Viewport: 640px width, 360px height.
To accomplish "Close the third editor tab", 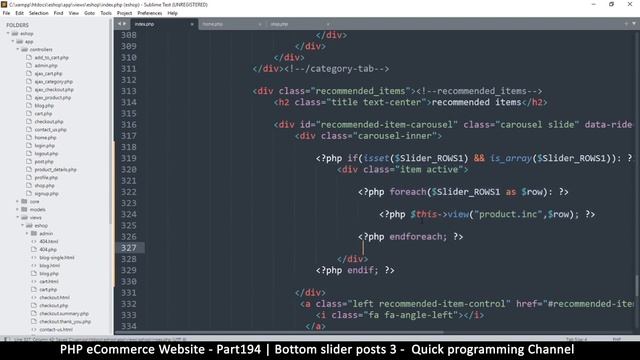I will point(328,24).
